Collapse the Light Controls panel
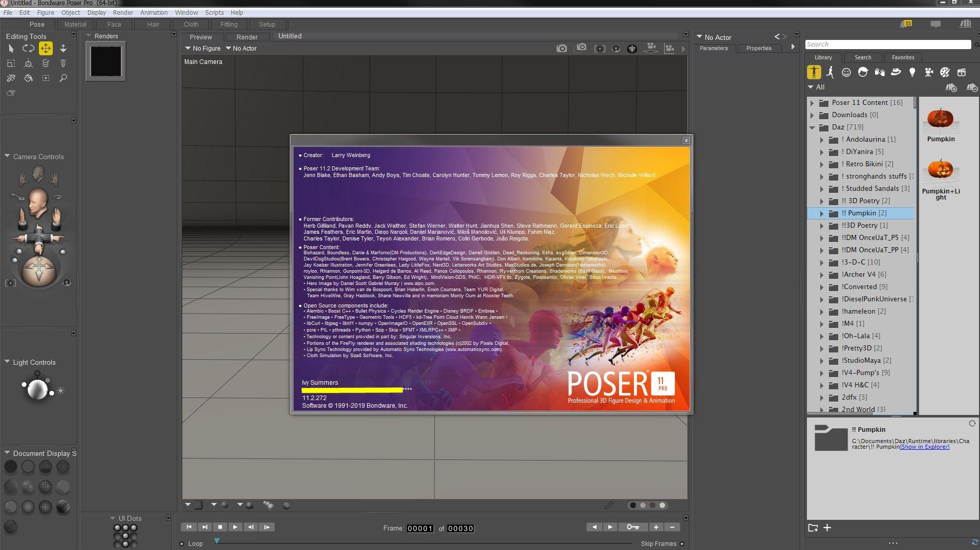Image resolution: width=980 pixels, height=550 pixels. click(7, 362)
